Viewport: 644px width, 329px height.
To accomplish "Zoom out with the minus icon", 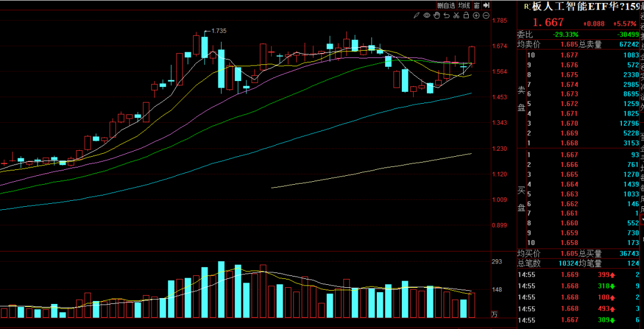I will click(485, 15).
